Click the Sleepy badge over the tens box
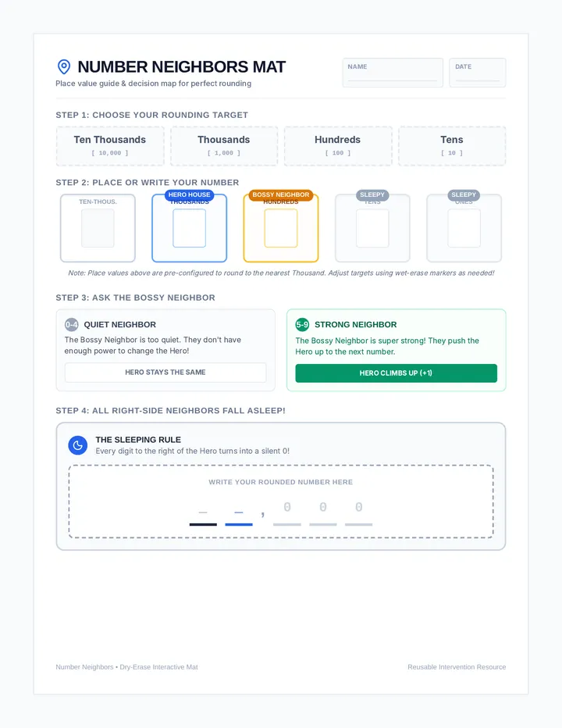The width and height of the screenshot is (562, 728). (x=372, y=195)
